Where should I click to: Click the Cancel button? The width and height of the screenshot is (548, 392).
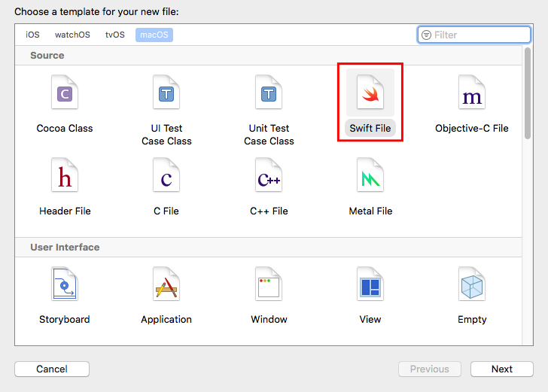coord(52,369)
